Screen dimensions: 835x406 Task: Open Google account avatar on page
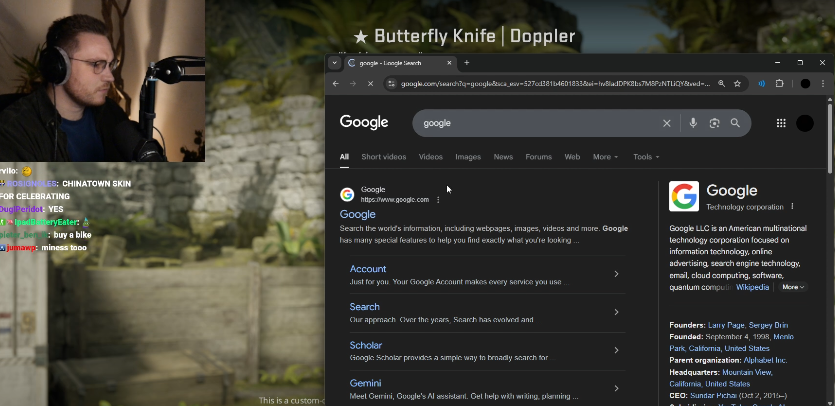tap(805, 123)
